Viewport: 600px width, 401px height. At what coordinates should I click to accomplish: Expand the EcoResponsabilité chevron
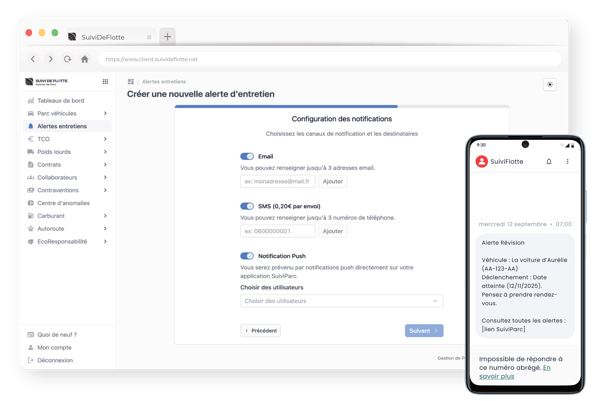click(x=105, y=241)
